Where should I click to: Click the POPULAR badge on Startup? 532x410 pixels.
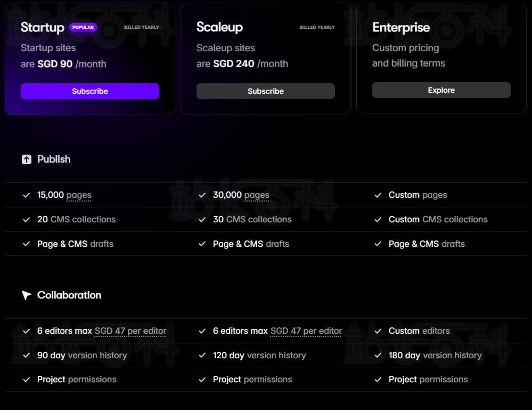coord(83,27)
